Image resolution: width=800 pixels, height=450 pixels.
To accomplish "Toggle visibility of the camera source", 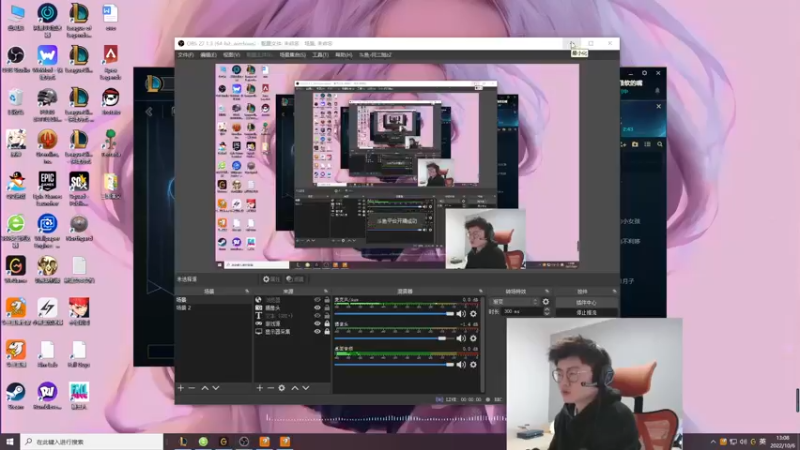I will pyautogui.click(x=317, y=308).
